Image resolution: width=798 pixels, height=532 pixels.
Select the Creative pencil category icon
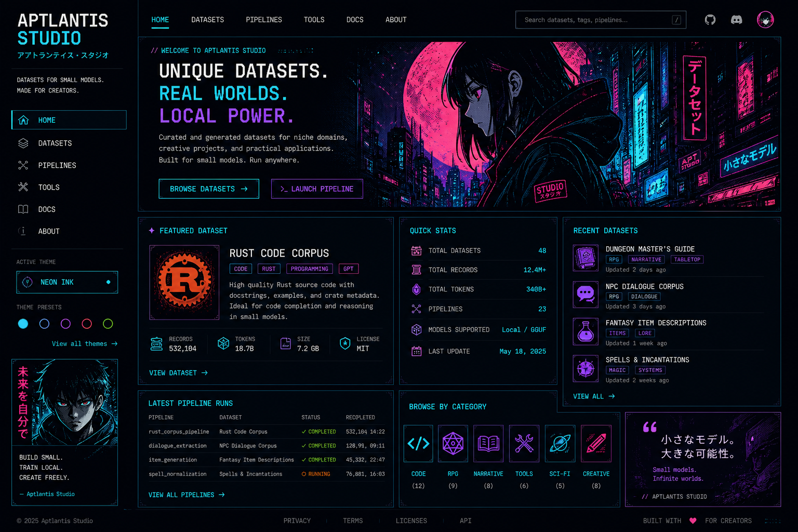596,443
